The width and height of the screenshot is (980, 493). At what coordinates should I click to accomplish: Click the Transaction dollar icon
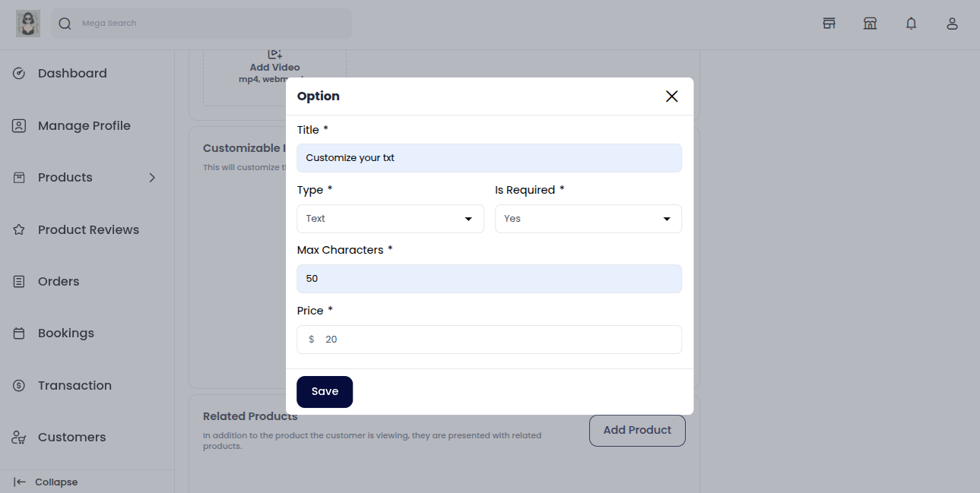(19, 386)
